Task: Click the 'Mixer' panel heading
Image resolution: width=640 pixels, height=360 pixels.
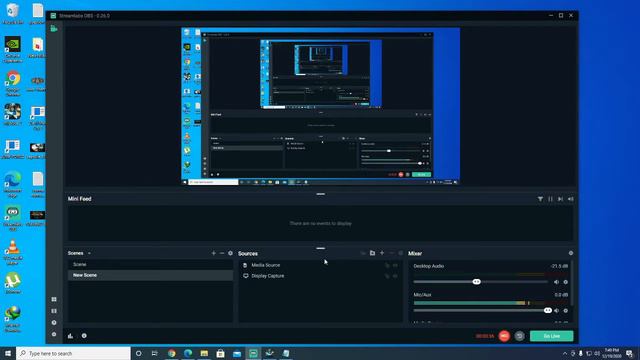Action: [x=415, y=253]
